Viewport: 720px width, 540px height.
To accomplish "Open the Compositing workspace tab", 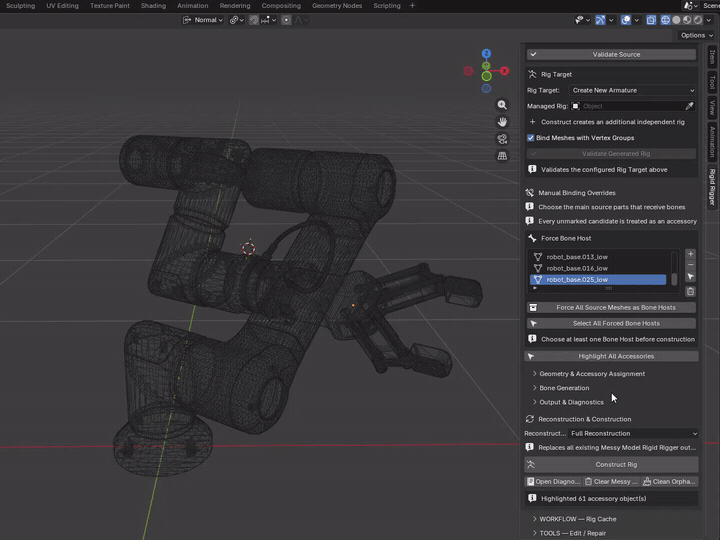I will tap(281, 6).
